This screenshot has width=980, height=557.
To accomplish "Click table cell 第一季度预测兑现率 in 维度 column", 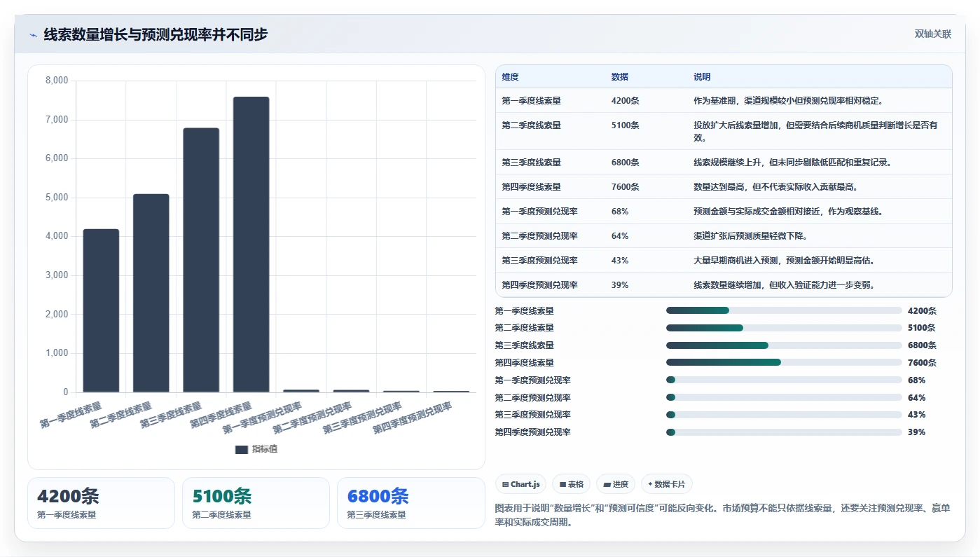I will click(539, 212).
